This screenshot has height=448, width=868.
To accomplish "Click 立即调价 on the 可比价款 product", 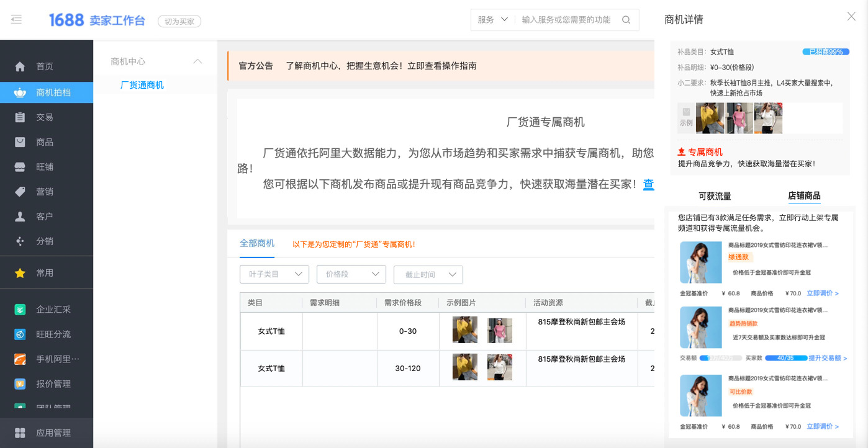I will pos(823,427).
